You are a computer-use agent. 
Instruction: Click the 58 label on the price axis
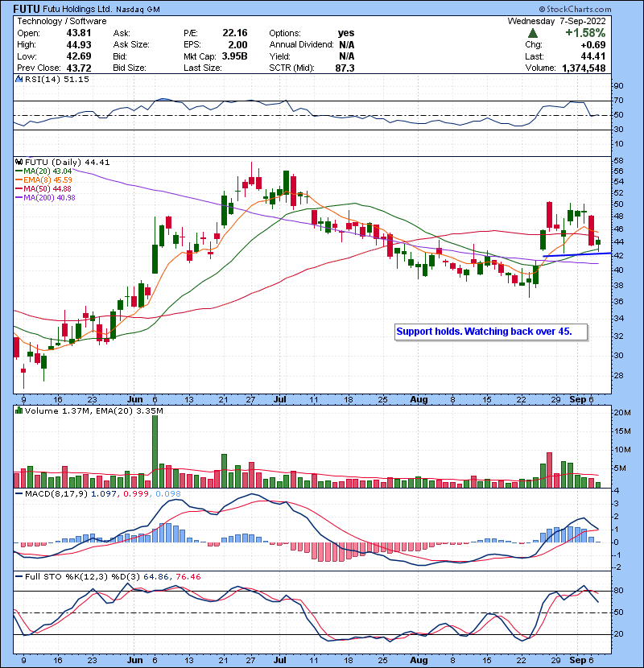618,161
